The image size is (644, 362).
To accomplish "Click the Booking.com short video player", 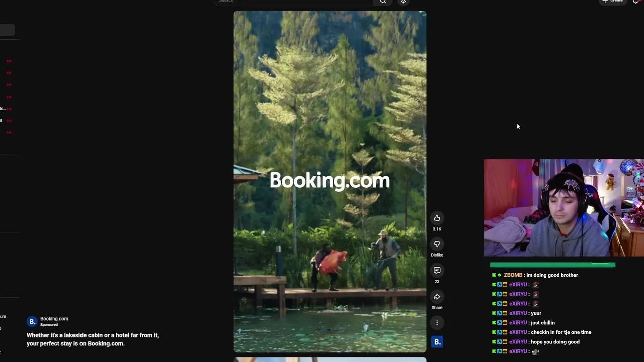I will pos(330,182).
